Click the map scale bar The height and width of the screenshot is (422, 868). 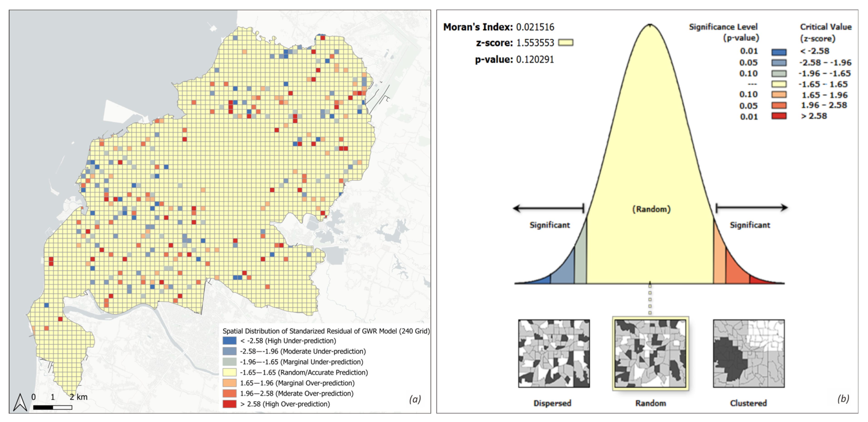click(53, 407)
